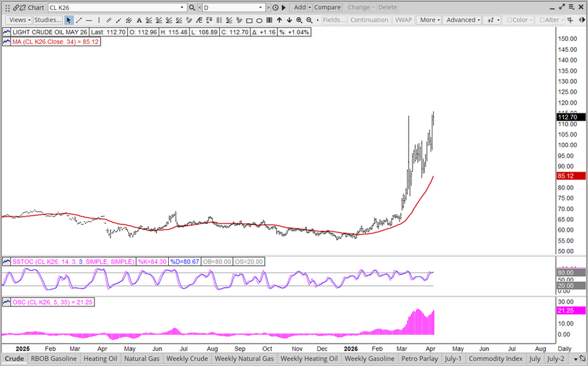
Task: Click the Fields... button
Action: point(334,20)
